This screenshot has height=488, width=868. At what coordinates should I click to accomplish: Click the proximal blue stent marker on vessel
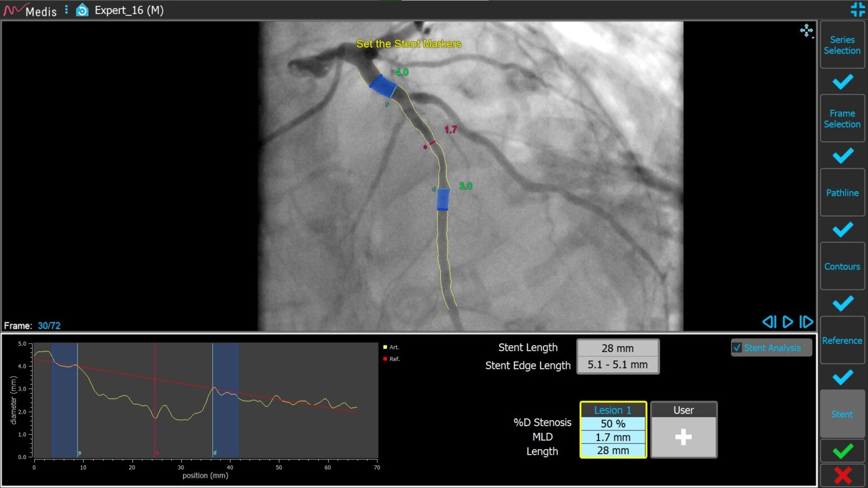(383, 86)
